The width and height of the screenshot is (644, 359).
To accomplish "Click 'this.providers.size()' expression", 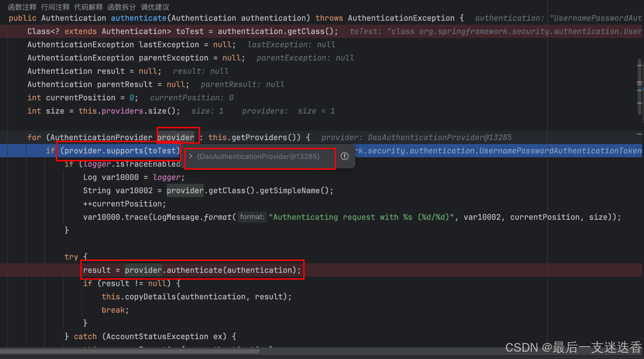I will 127,111.
